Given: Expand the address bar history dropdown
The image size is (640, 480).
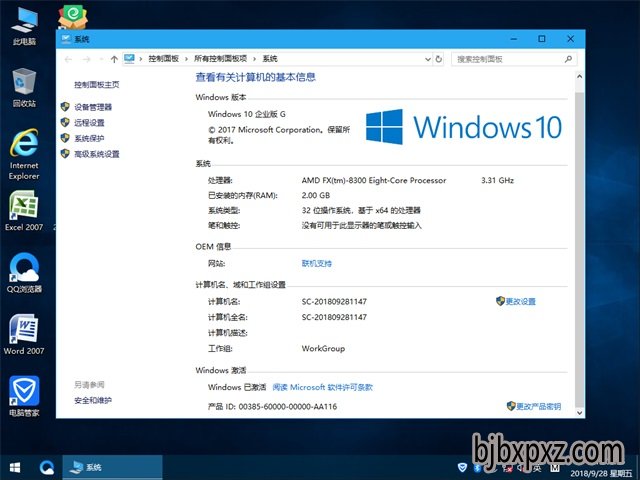Looking at the screenshot, I should click(427, 59).
